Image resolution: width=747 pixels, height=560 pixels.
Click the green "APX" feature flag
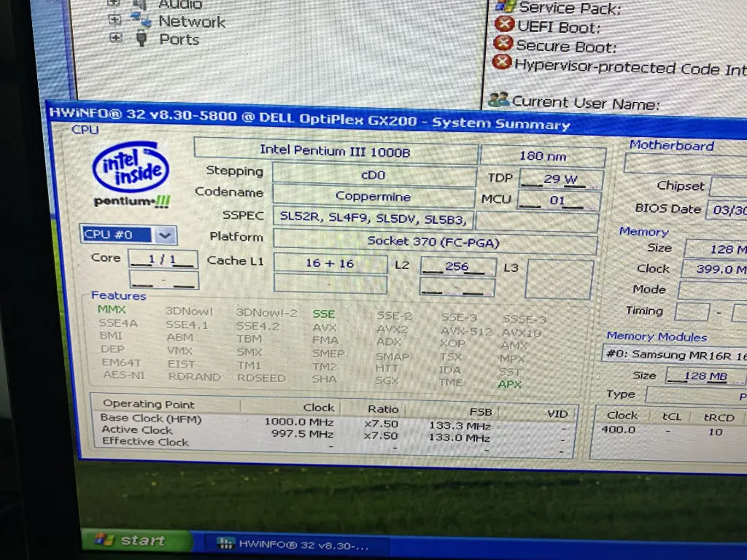[x=510, y=384]
